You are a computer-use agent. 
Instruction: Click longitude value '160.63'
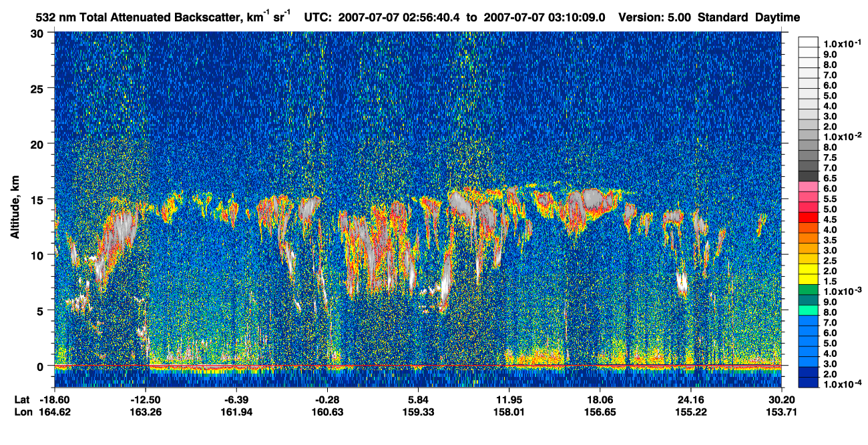(x=327, y=412)
